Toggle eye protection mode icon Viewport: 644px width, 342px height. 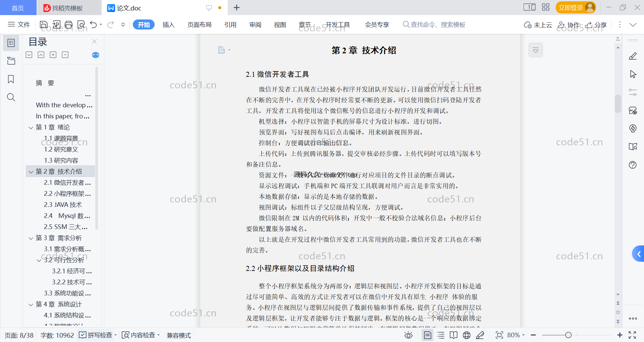pyautogui.click(x=409, y=335)
